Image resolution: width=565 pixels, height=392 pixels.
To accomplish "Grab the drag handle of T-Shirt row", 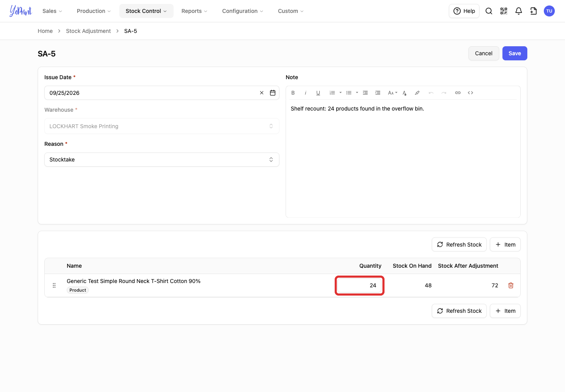I will click(x=54, y=285).
